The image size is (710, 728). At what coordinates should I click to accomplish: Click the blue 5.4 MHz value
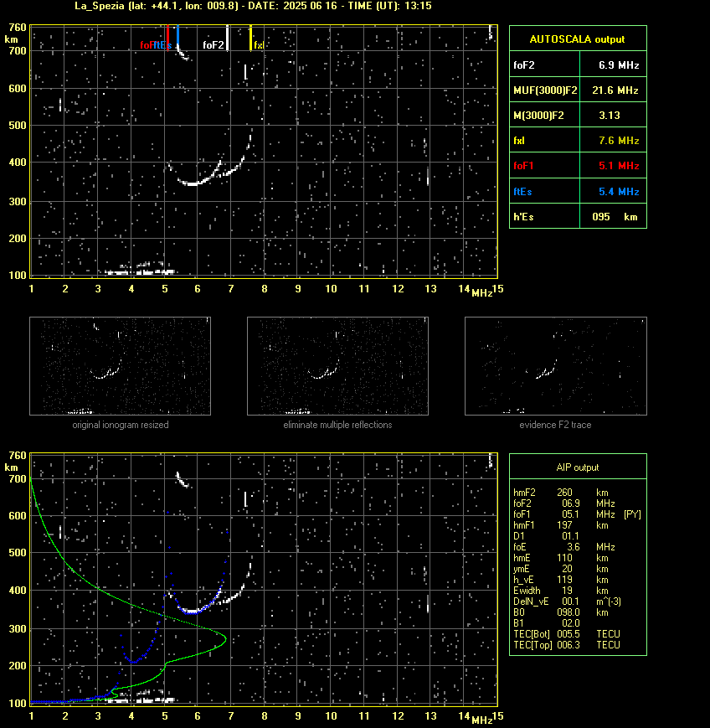[619, 191]
